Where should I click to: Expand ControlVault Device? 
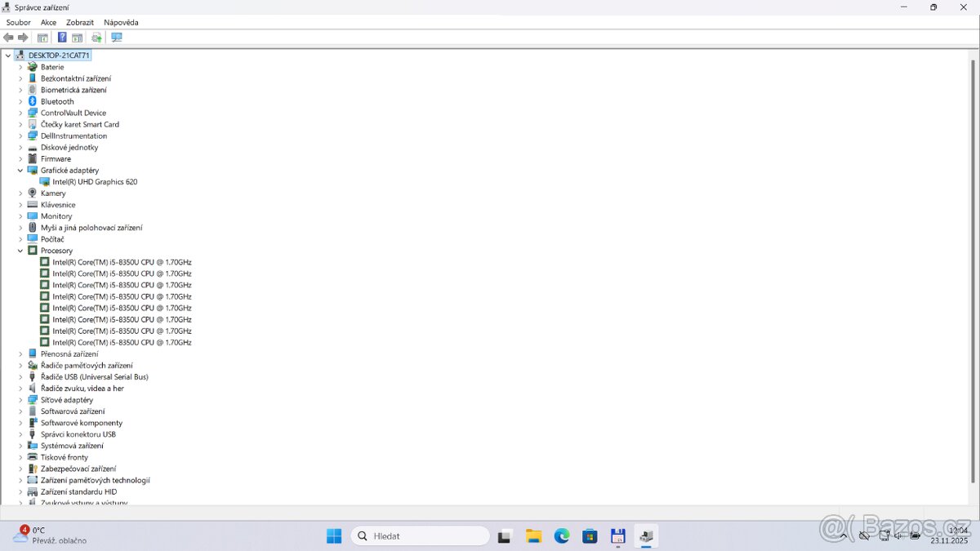20,113
